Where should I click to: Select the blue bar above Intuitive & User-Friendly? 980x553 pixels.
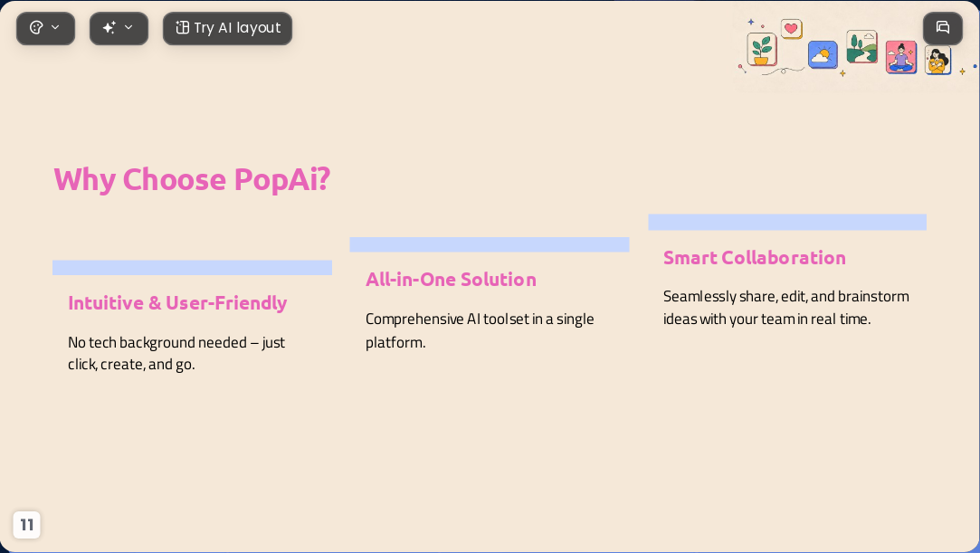[192, 267]
